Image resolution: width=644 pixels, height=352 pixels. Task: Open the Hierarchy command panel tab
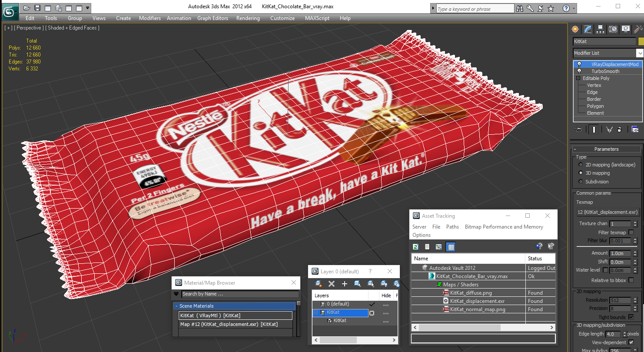pos(601,29)
